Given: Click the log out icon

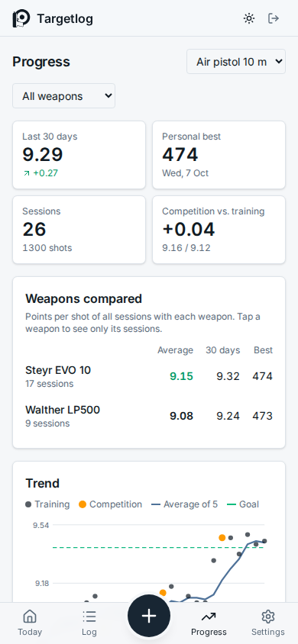Looking at the screenshot, I should pyautogui.click(x=274, y=18).
